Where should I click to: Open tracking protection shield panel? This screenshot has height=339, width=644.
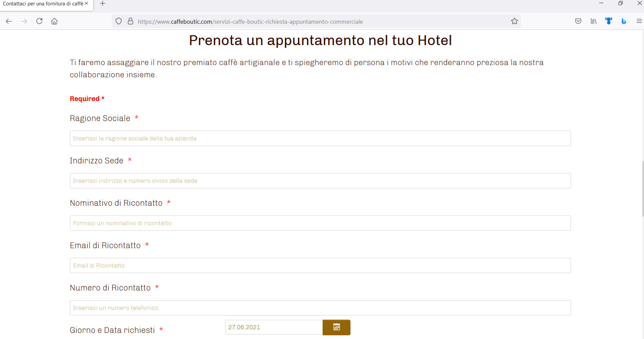point(119,21)
